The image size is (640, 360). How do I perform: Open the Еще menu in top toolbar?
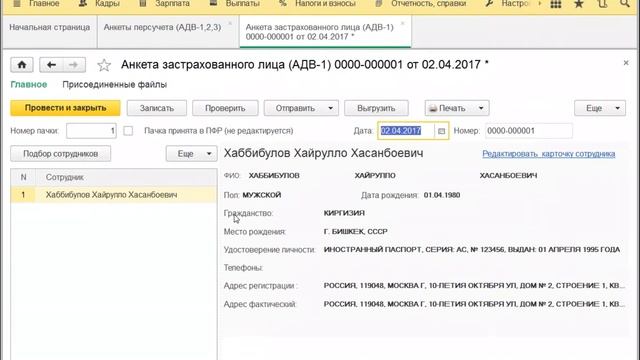click(600, 108)
